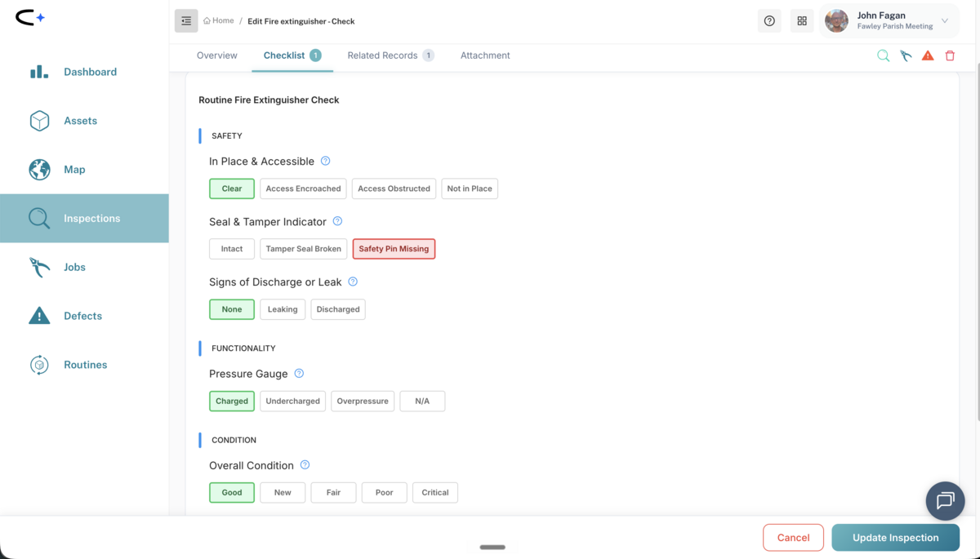Show help for Seal & Tamper Indicator
Screen dimensions: 980x559
337,221
